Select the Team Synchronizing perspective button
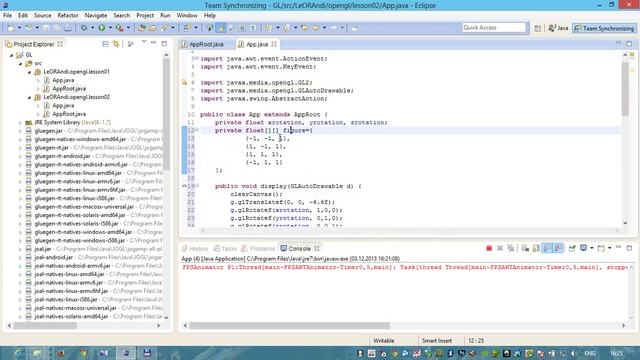Image resolution: width=640 pixels, height=360 pixels. (604, 28)
